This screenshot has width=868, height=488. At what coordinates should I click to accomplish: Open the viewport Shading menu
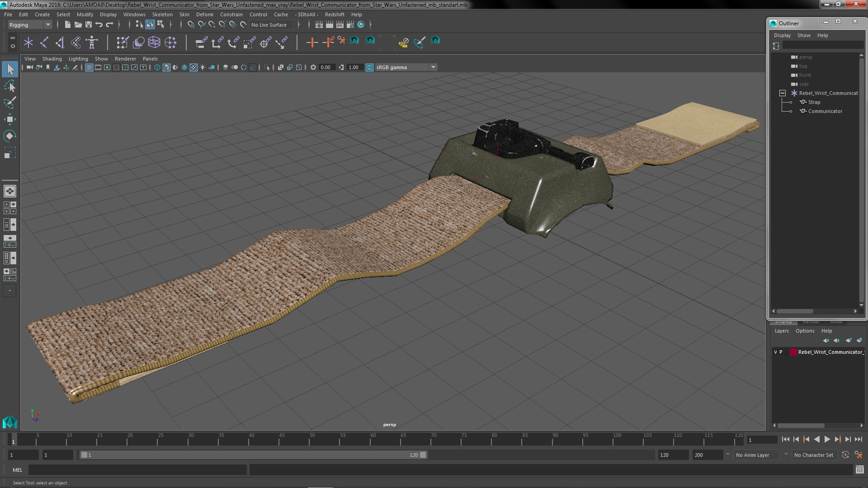52,59
